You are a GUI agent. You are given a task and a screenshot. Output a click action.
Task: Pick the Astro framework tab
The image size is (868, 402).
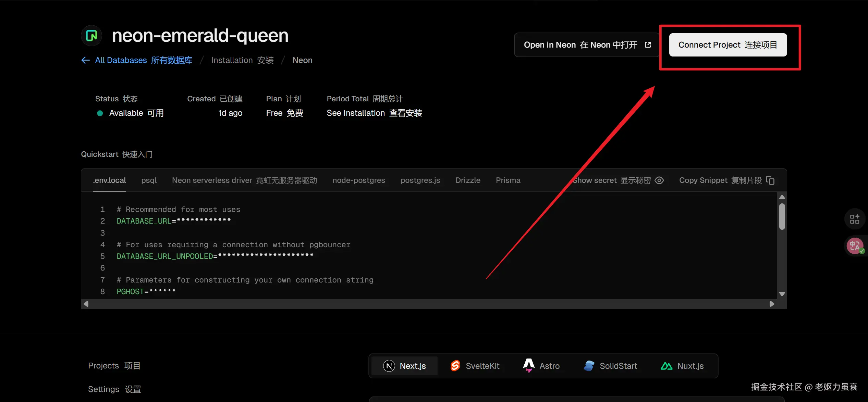541,366
